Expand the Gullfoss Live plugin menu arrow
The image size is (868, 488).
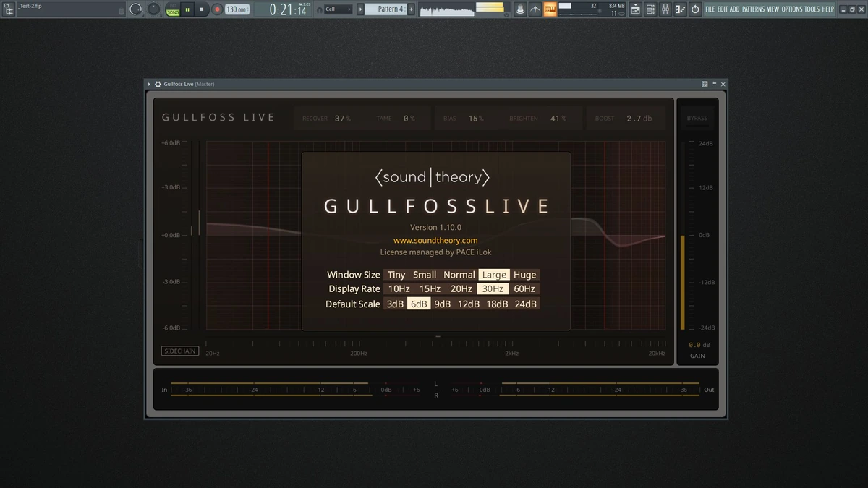coord(149,84)
